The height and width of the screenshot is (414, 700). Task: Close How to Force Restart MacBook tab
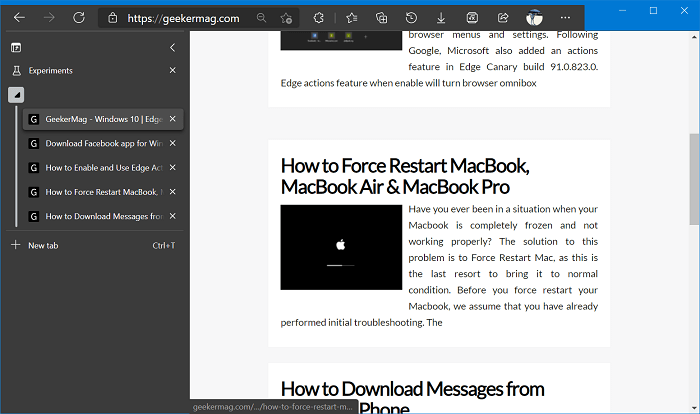[173, 192]
